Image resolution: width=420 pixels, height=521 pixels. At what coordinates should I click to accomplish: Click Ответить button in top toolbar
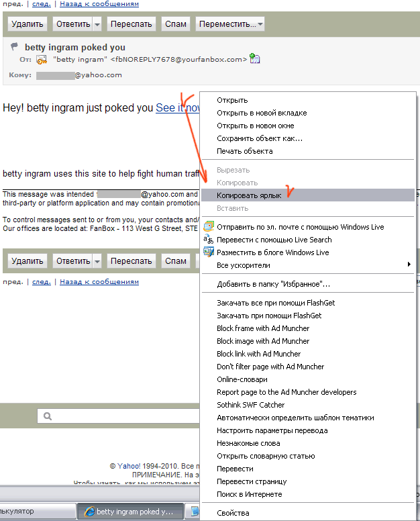coord(73,24)
